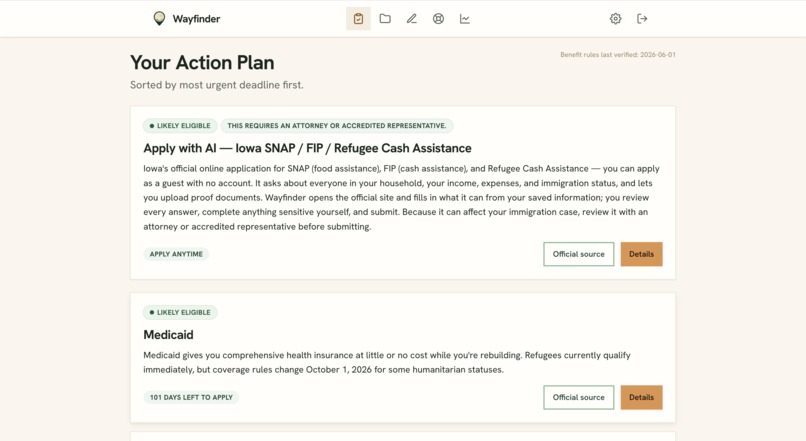Click the benefit rules last verified date
The height and width of the screenshot is (441, 806).
(618, 54)
